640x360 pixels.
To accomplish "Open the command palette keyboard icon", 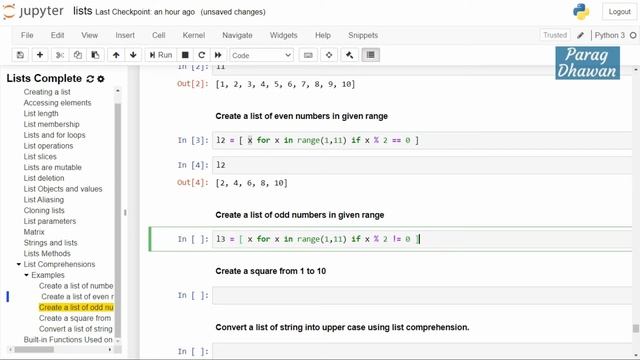I will pyautogui.click(x=308, y=55).
